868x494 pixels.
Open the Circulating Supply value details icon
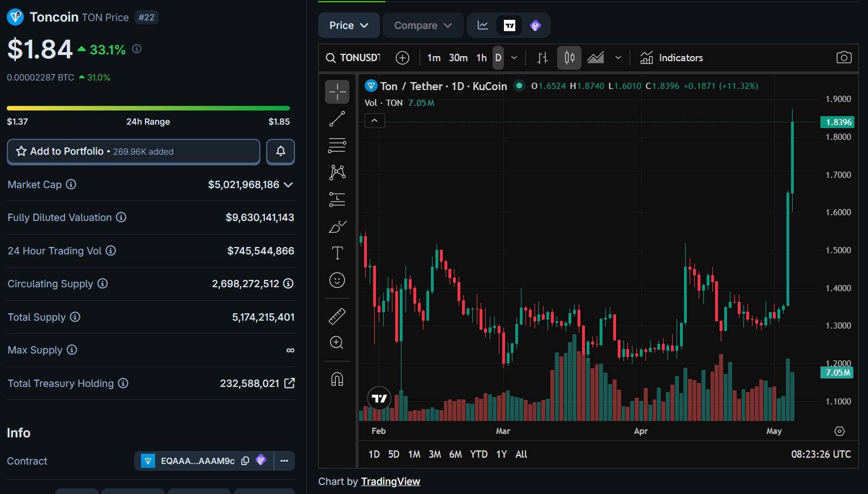[288, 283]
